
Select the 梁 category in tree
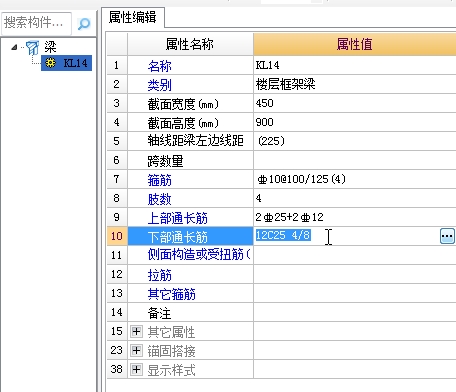50,47
